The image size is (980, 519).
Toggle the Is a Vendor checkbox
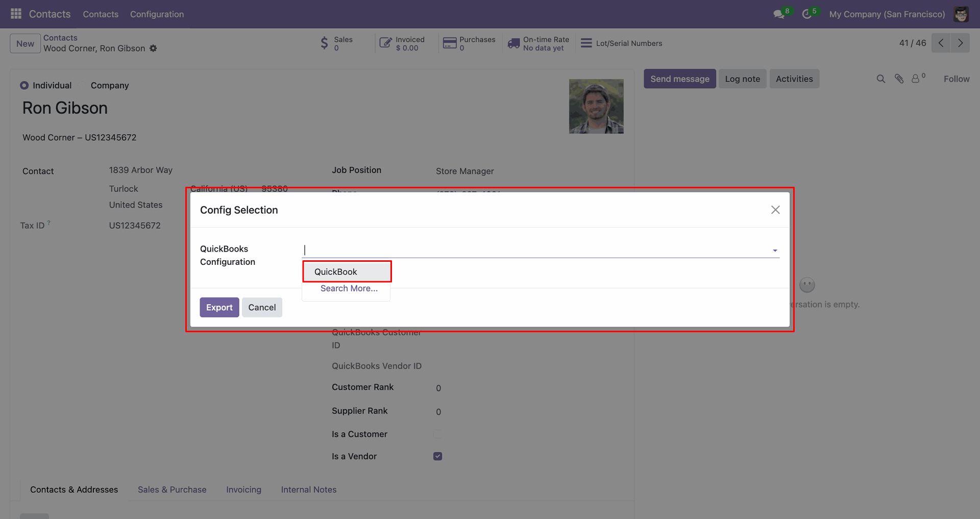point(437,456)
